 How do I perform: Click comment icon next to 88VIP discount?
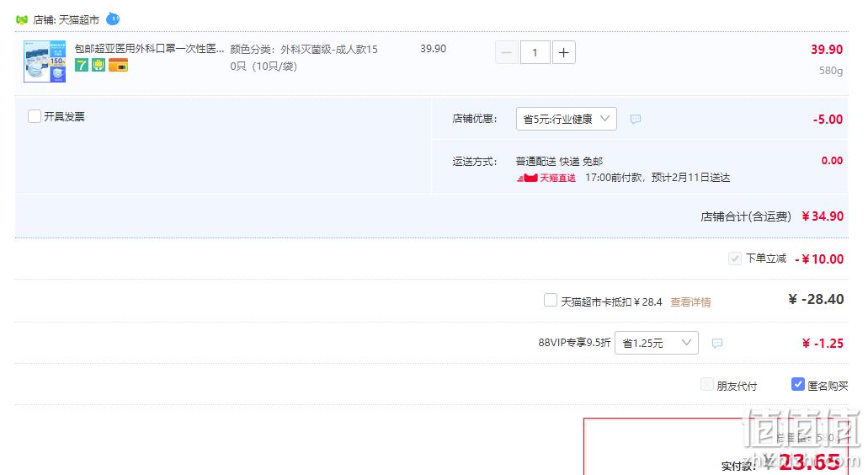tap(716, 344)
